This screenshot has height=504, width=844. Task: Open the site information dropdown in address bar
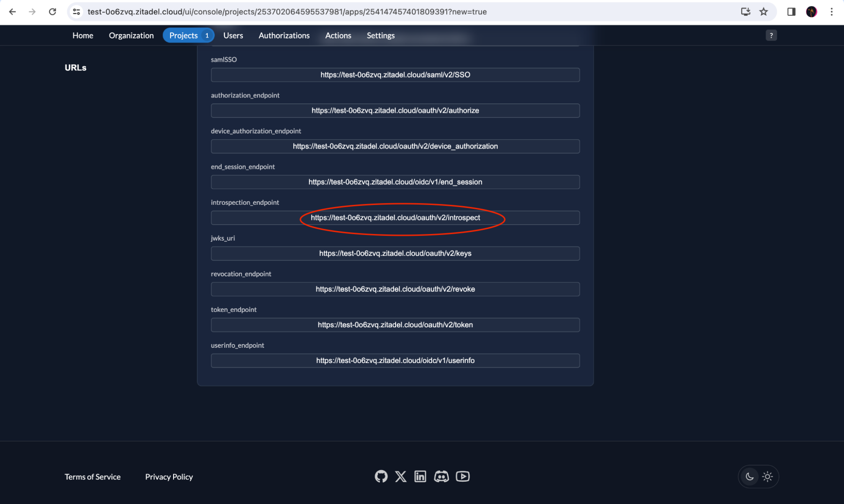pyautogui.click(x=76, y=12)
